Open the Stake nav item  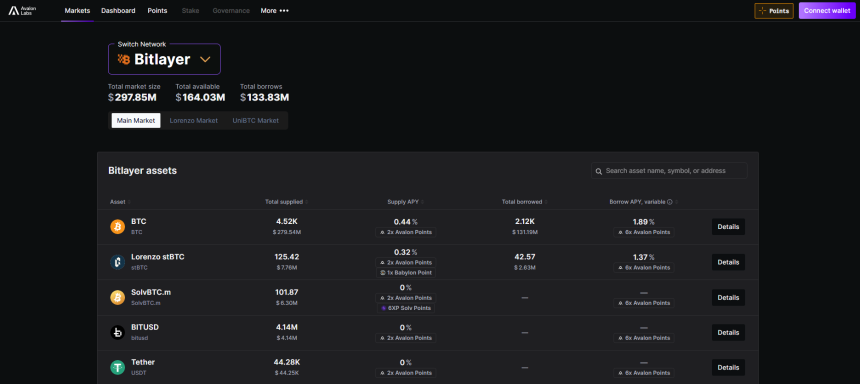tap(190, 10)
